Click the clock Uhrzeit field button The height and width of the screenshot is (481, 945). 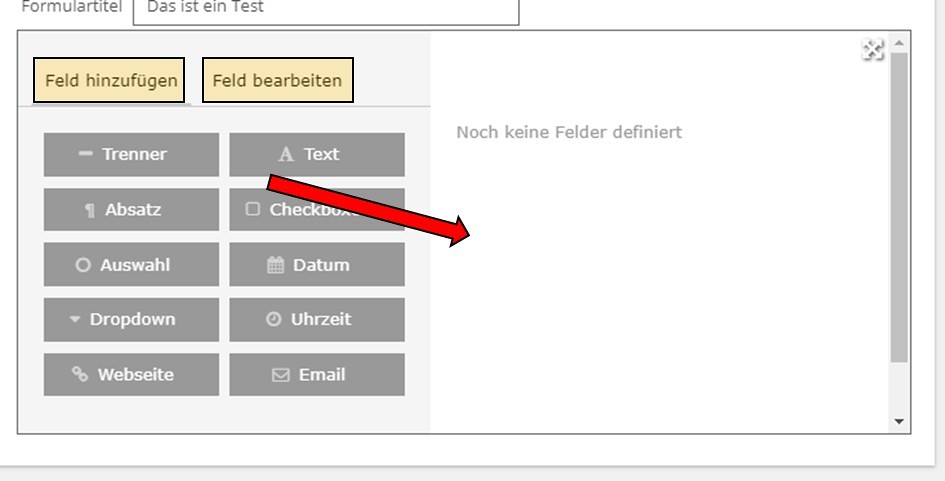tap(317, 320)
